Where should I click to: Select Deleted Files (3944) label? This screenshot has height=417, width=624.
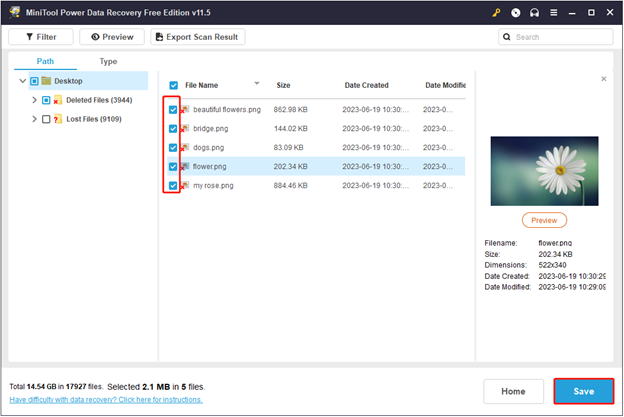pyautogui.click(x=99, y=100)
